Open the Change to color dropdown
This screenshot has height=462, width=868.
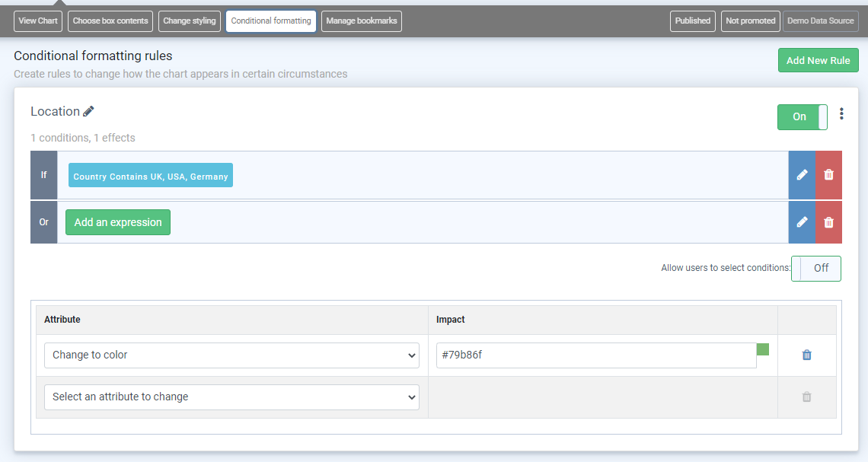tap(231, 355)
